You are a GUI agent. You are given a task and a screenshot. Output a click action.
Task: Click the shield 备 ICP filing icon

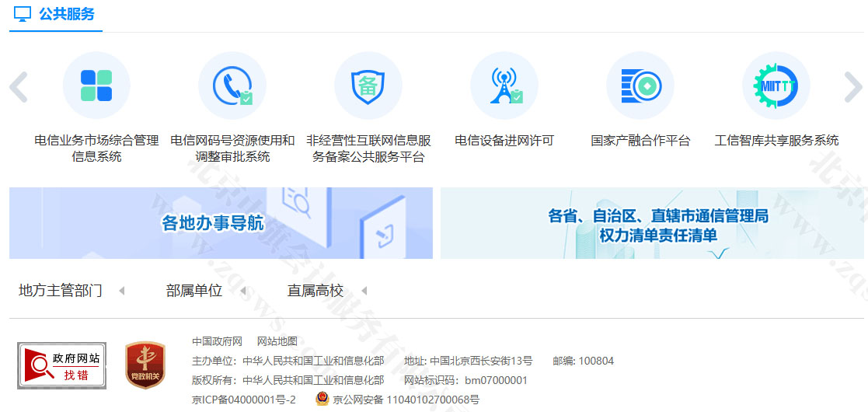[368, 86]
